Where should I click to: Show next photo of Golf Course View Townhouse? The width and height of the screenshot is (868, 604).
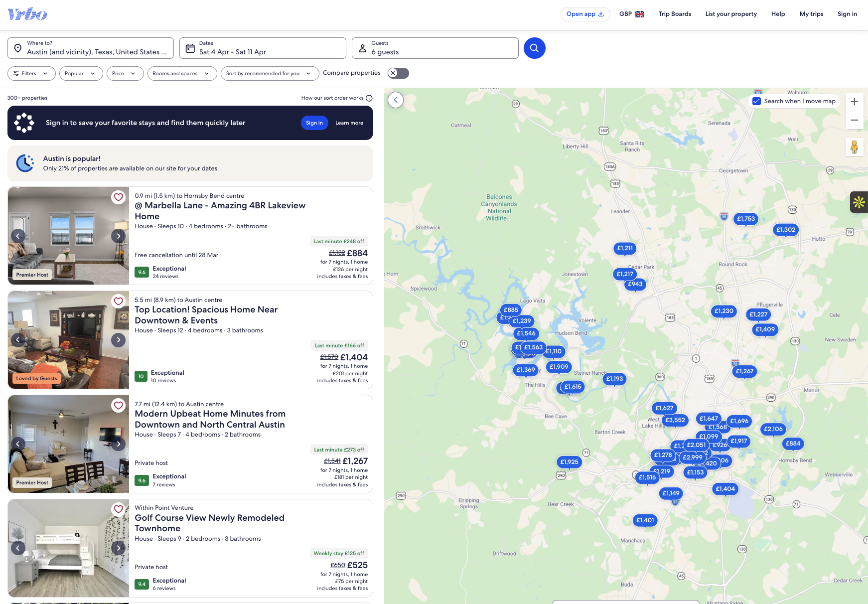[x=118, y=548]
